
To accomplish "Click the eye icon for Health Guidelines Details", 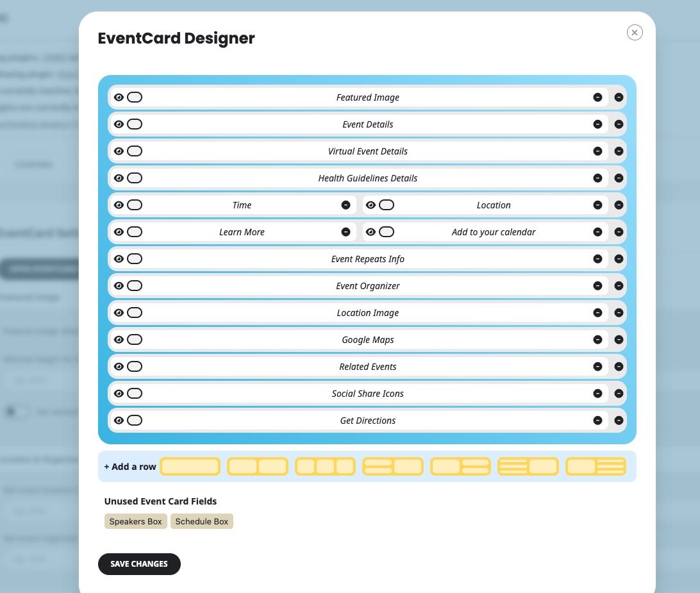I will point(119,178).
